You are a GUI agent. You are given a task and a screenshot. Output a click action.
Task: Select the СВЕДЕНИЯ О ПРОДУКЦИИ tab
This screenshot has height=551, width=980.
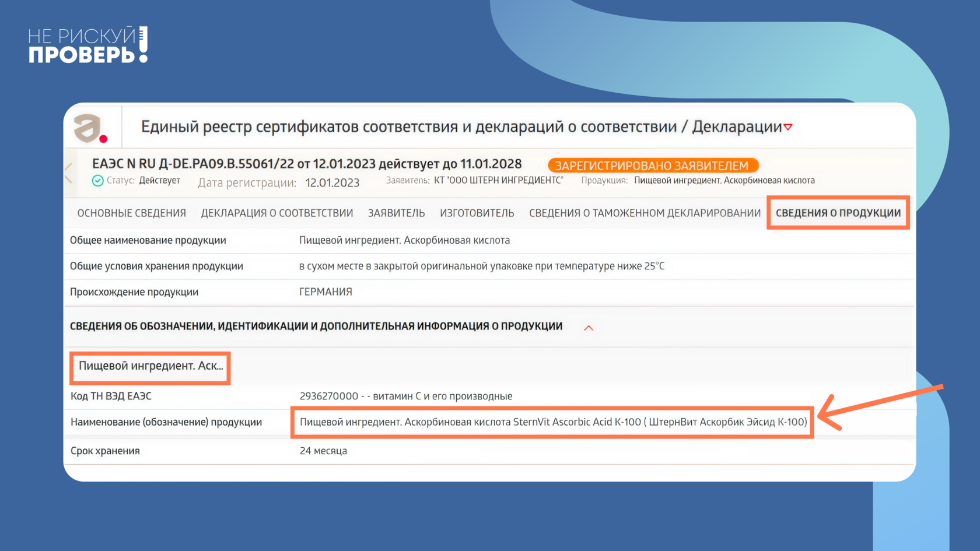point(838,213)
